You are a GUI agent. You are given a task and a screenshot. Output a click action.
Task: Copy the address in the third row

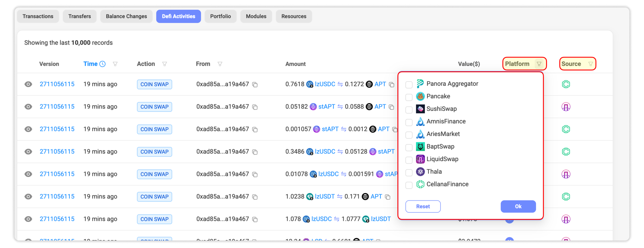tap(255, 130)
